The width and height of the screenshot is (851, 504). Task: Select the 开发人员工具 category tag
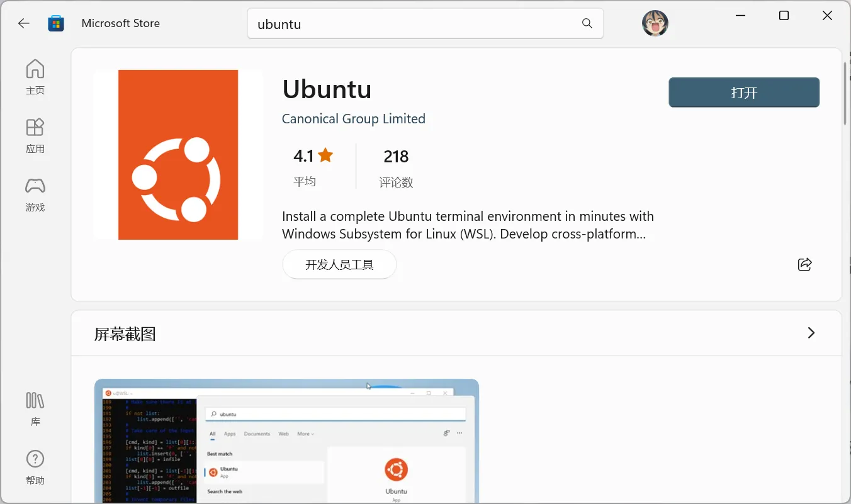coord(339,264)
